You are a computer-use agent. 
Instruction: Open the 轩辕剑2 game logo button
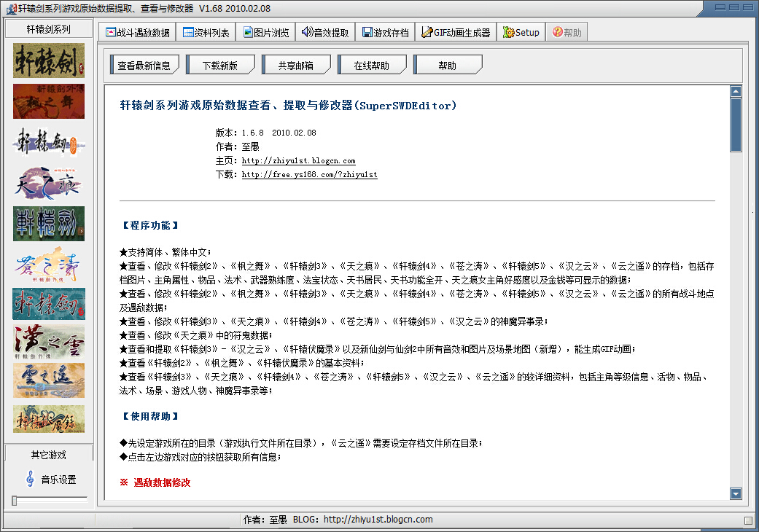click(x=49, y=60)
